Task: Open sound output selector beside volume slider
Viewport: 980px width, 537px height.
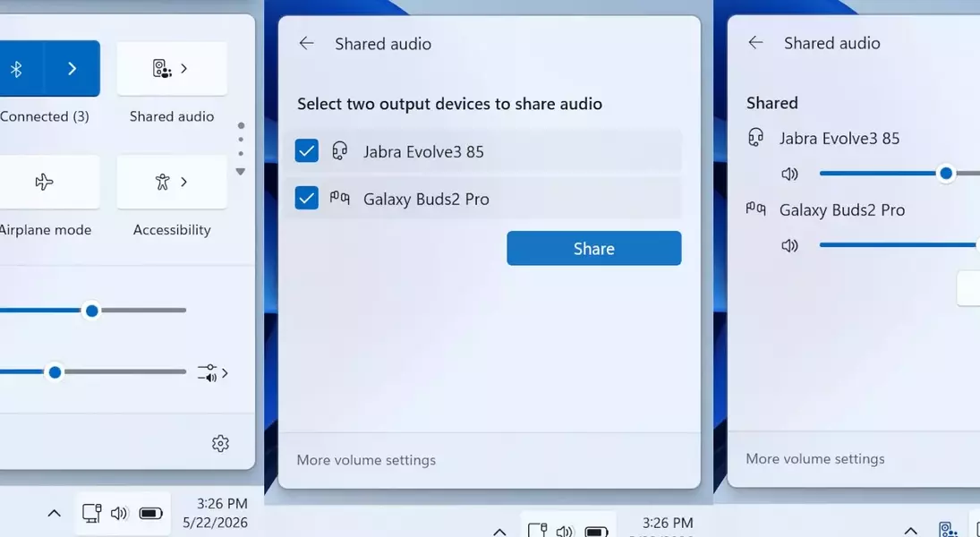Action: coord(212,373)
